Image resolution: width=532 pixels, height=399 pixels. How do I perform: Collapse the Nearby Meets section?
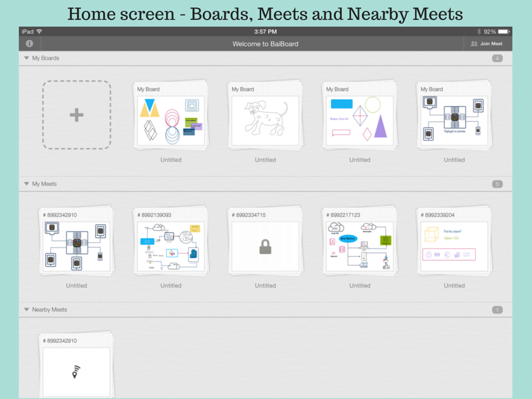coord(26,310)
